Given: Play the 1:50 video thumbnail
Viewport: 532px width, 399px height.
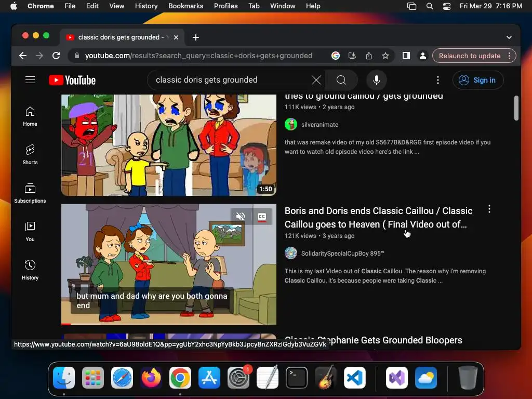Looking at the screenshot, I should (169, 145).
